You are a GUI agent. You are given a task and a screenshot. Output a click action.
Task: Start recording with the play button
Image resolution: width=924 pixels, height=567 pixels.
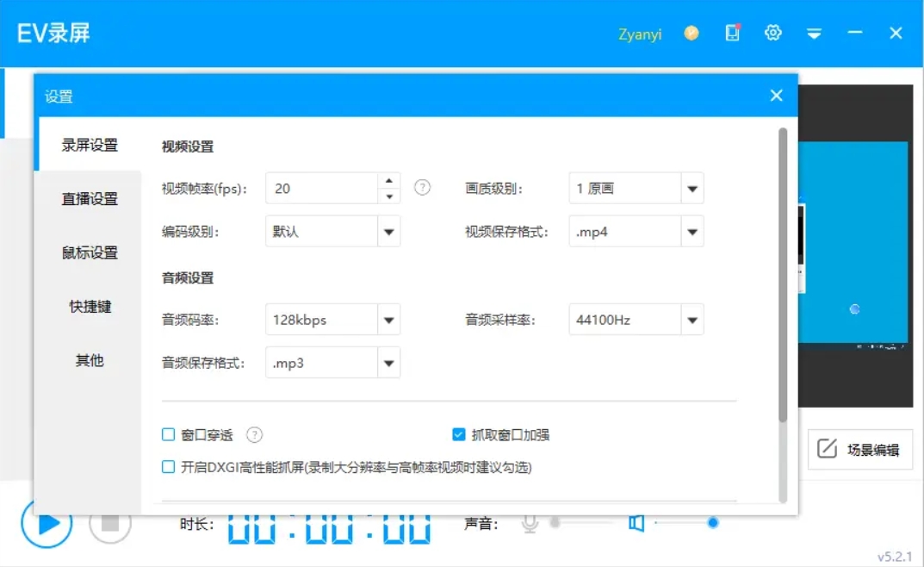[47, 523]
